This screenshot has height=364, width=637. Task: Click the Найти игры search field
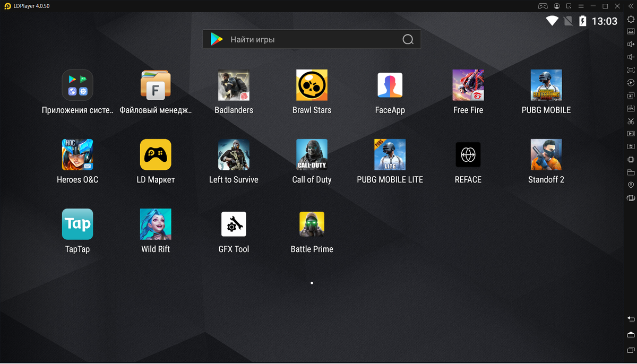312,39
